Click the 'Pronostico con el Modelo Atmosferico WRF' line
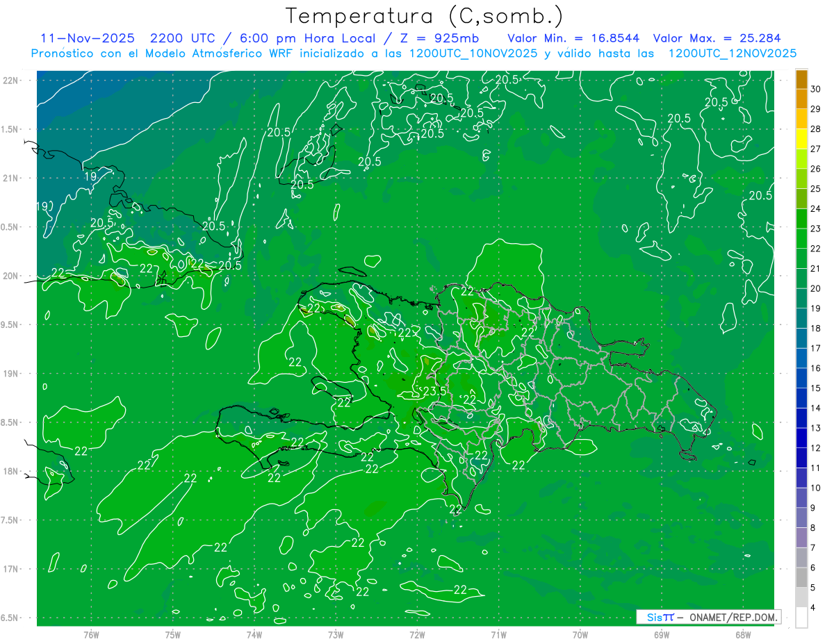Screen dimensions: 834x644 point(414,53)
